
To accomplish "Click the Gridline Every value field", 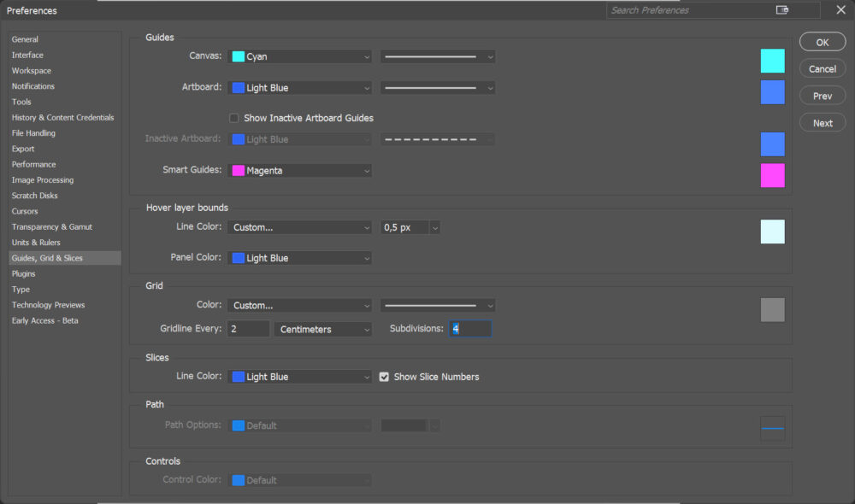I will [248, 329].
